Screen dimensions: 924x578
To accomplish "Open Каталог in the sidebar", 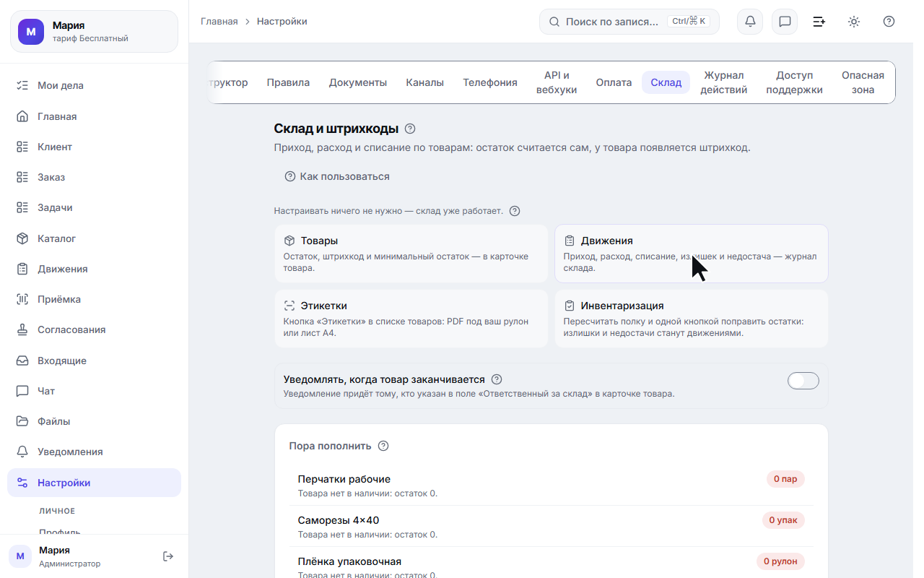I will [x=94, y=238].
